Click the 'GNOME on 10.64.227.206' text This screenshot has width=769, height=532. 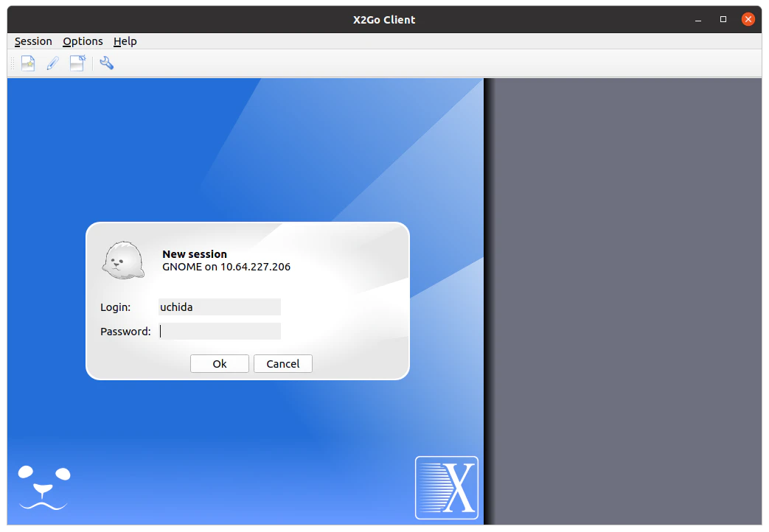tap(226, 267)
